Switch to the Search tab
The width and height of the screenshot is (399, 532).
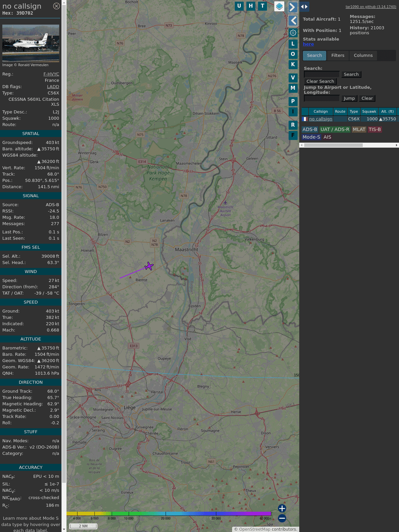tap(315, 56)
